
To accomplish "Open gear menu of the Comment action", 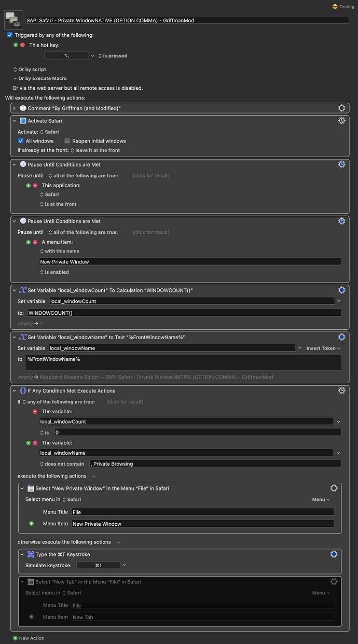I will (341, 108).
